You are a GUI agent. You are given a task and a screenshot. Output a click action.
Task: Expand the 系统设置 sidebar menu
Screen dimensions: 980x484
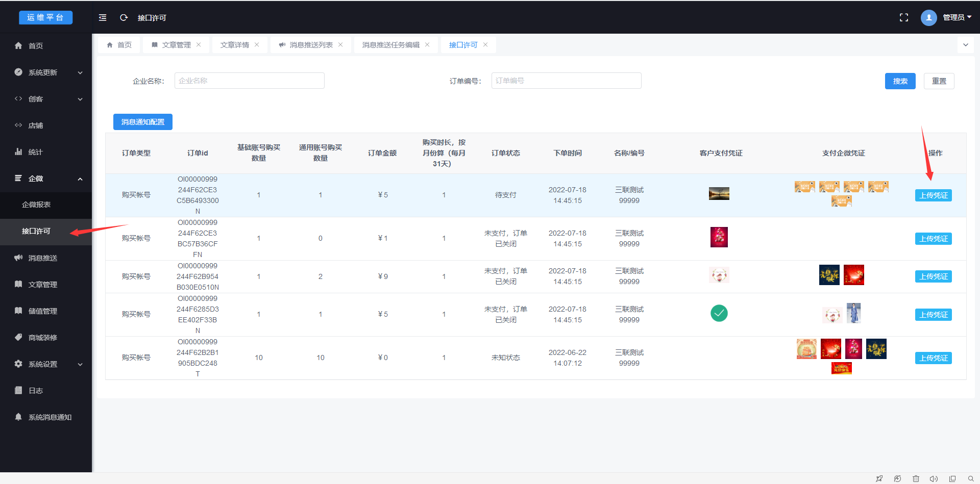(46, 364)
